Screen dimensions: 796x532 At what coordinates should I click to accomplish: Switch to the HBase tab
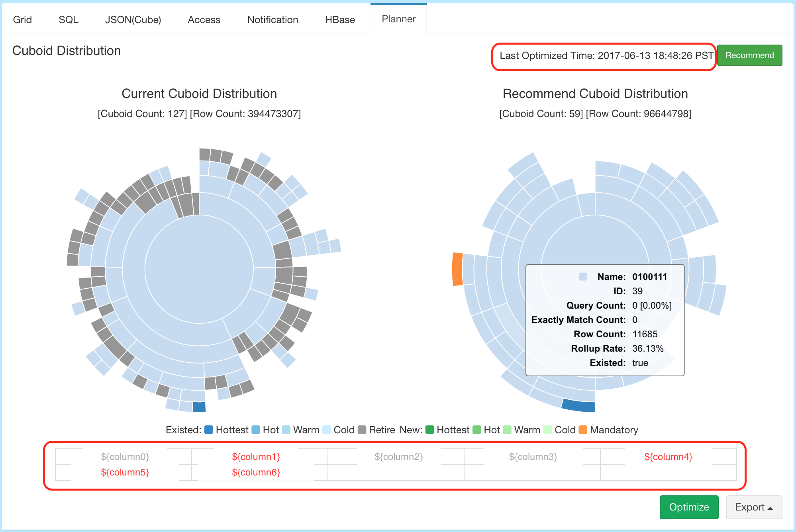pyautogui.click(x=340, y=20)
